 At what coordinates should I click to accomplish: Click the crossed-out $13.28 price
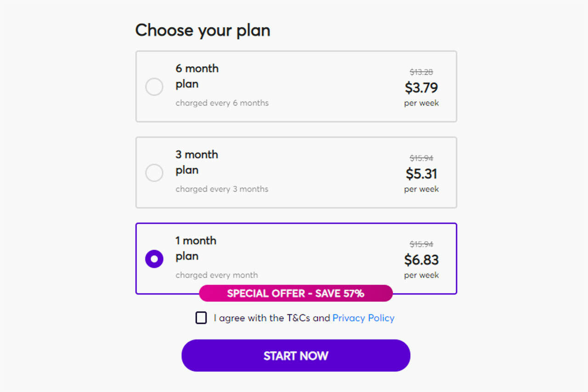[421, 72]
